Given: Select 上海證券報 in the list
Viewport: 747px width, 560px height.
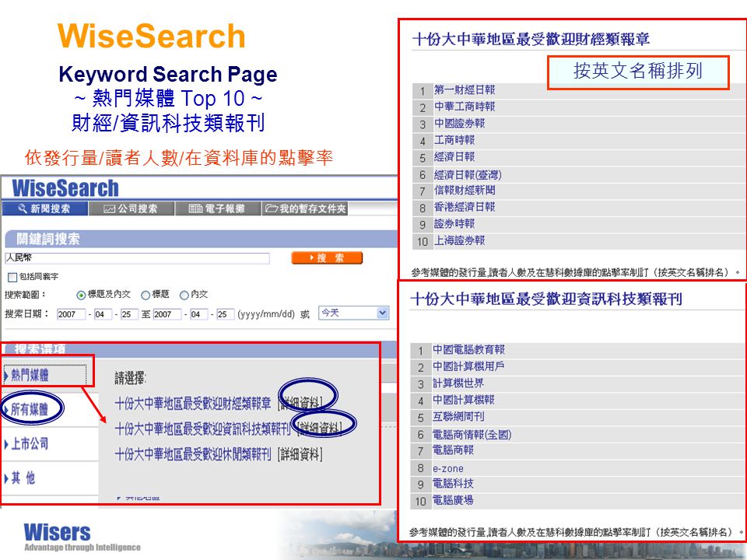Looking at the screenshot, I should point(459,240).
